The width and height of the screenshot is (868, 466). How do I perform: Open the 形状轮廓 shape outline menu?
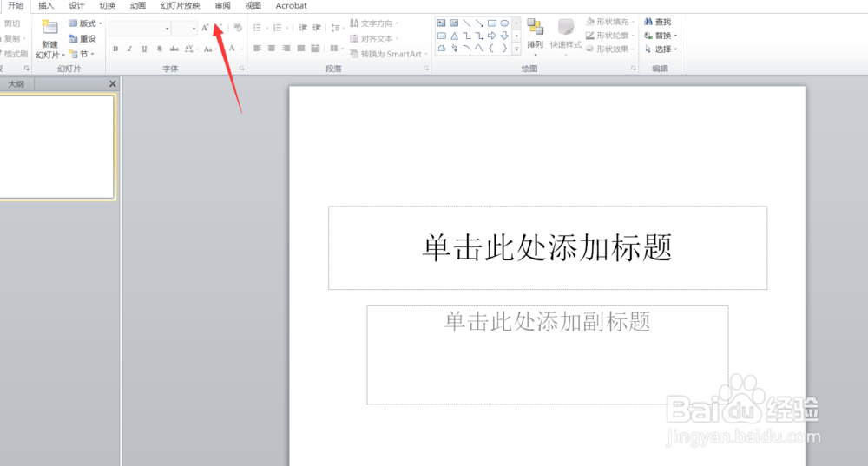point(609,36)
